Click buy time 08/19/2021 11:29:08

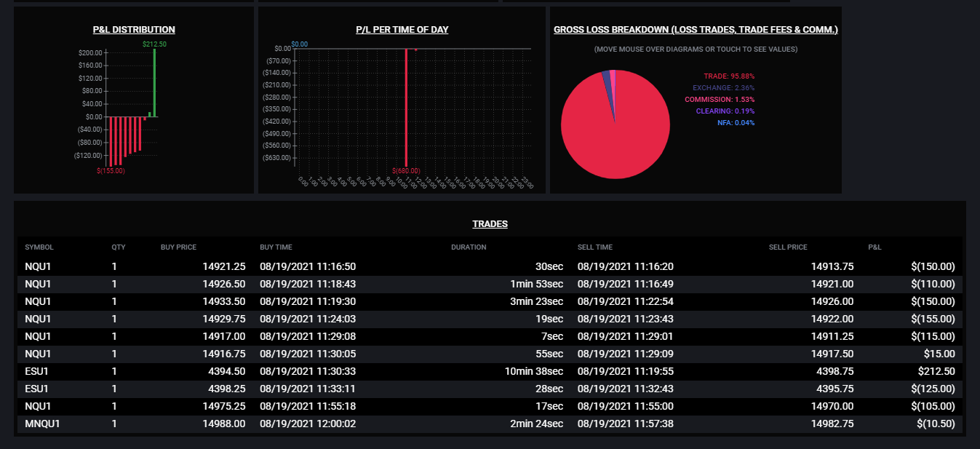point(308,336)
